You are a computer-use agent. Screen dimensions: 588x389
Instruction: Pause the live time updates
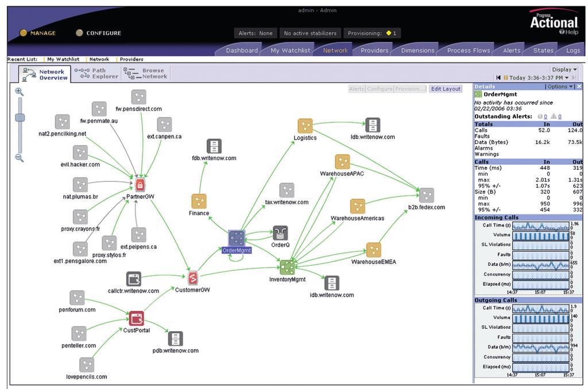pyautogui.click(x=505, y=77)
